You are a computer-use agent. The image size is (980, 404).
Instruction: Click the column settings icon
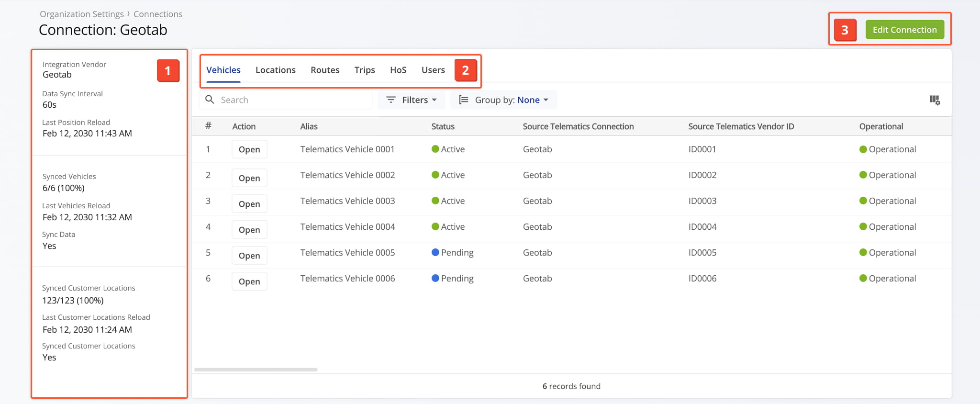tap(935, 100)
